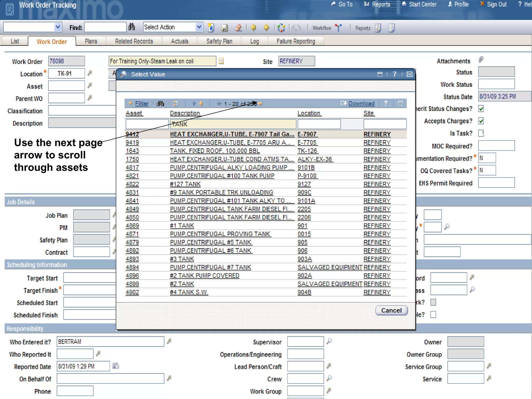
Task: Open the Supervisor lookup magnifier
Action: 329,341
